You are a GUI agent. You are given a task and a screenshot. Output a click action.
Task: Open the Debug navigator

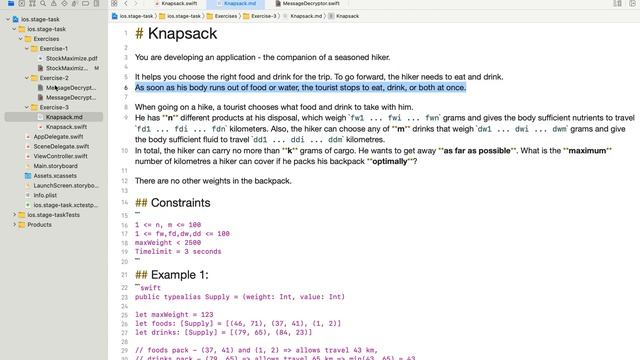(75, 3)
